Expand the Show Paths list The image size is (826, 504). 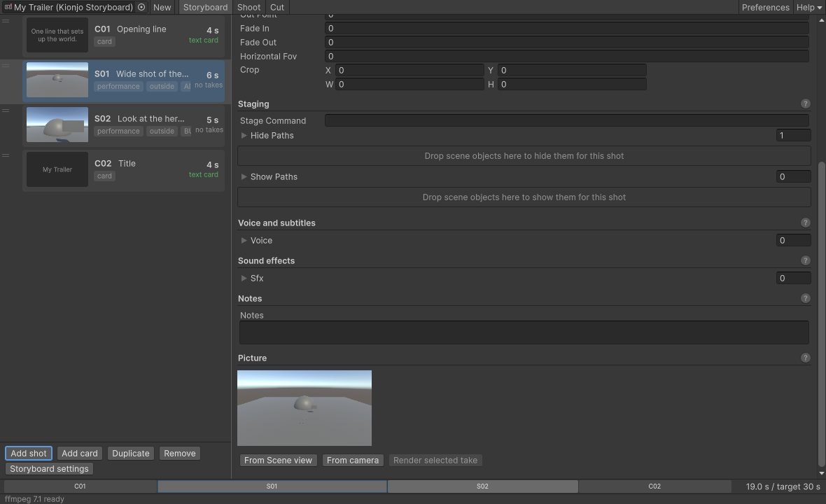(x=244, y=177)
